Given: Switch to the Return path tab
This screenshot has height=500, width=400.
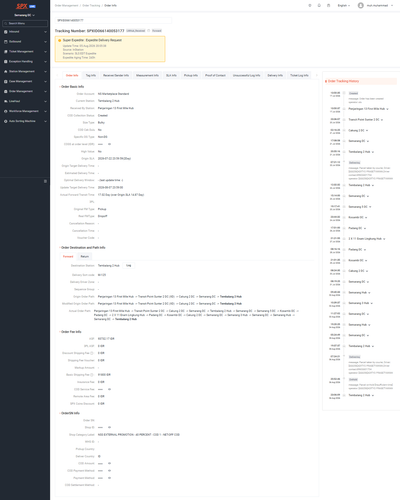Looking at the screenshot, I should click(x=85, y=257).
